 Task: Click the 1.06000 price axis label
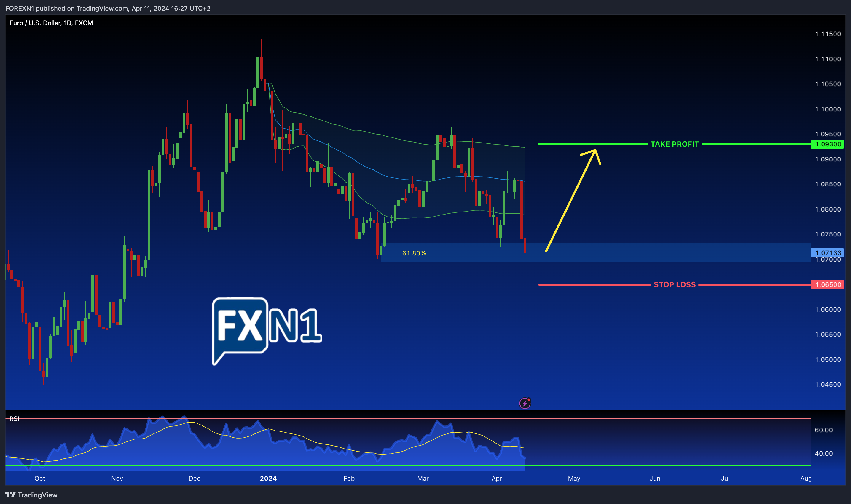(828, 309)
